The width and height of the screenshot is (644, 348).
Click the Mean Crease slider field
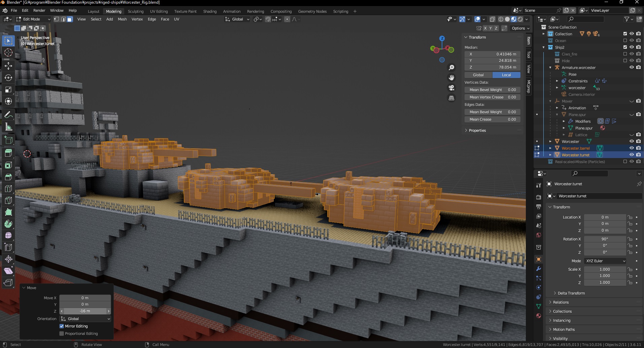click(x=493, y=119)
